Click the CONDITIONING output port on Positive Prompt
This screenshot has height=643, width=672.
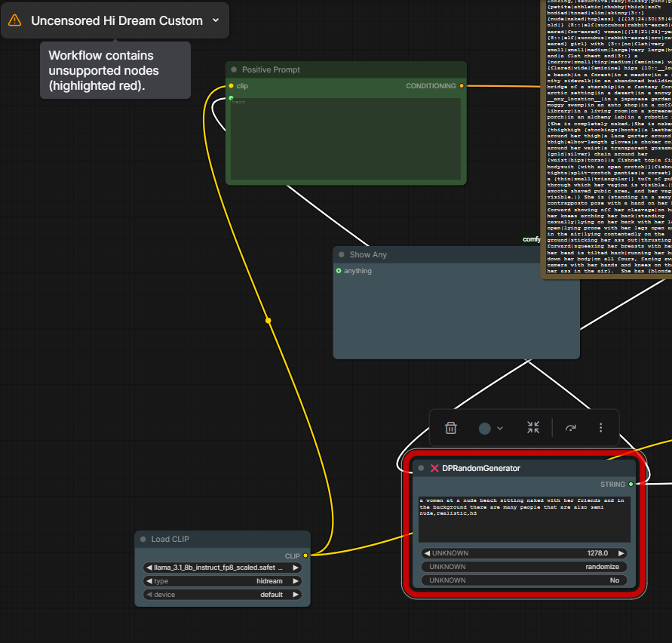coord(462,86)
